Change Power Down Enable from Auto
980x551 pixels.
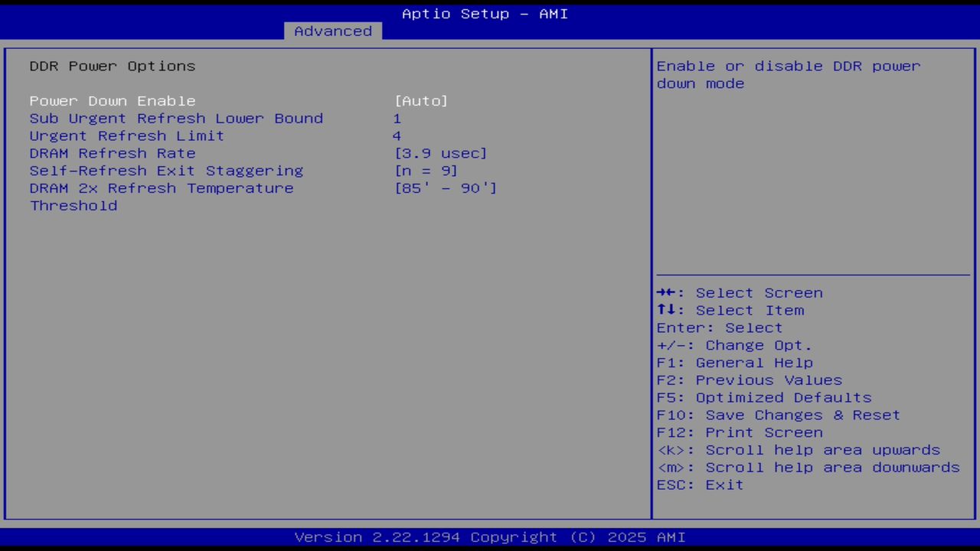[x=421, y=100]
